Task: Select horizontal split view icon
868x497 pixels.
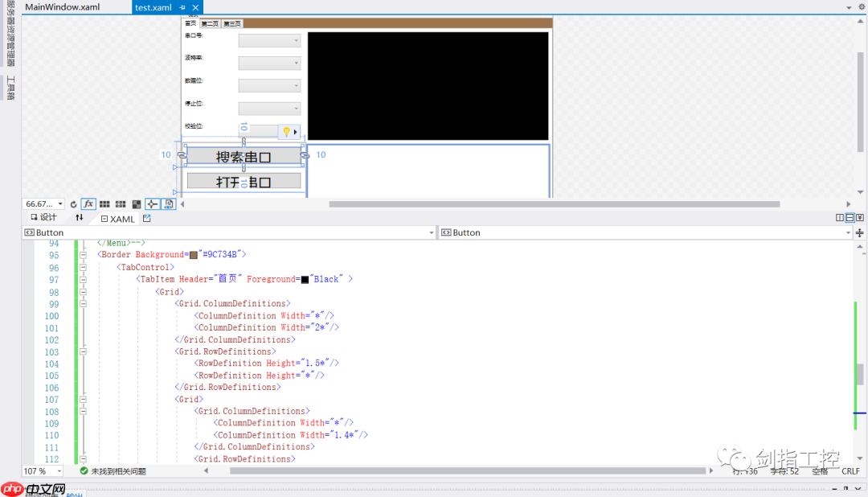Action: point(850,218)
